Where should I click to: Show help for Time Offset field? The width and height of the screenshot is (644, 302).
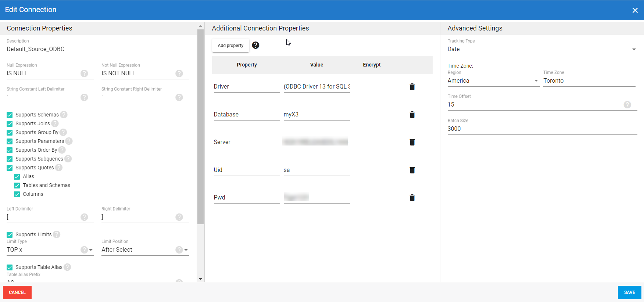coord(627,105)
